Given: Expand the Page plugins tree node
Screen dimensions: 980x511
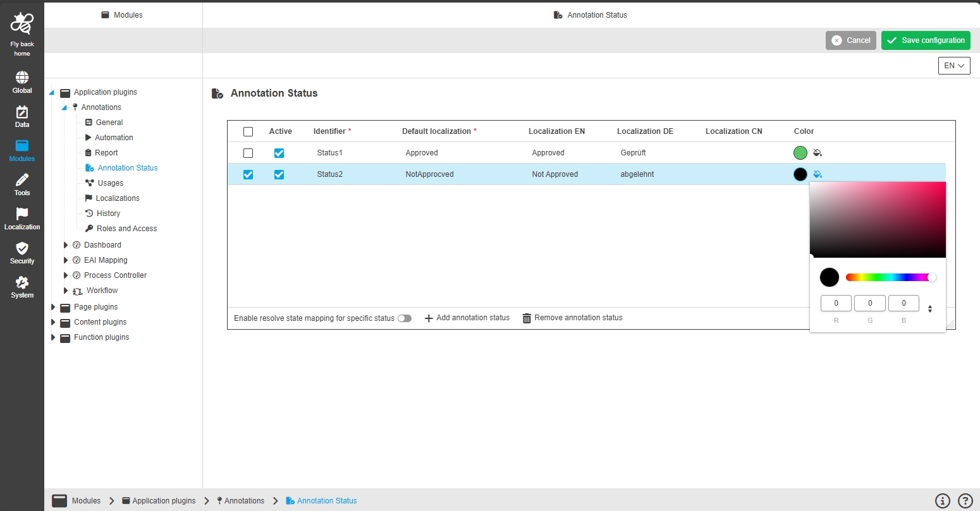Looking at the screenshot, I should [x=54, y=307].
